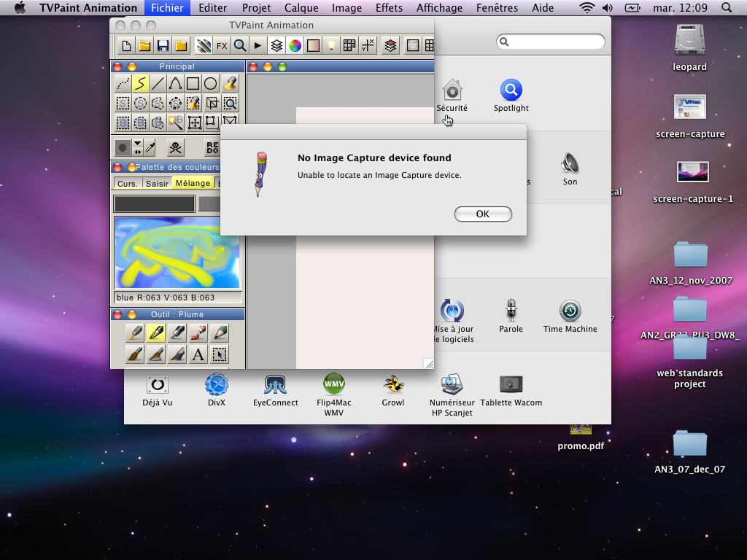Click the search field in System Preferences window

[551, 42]
